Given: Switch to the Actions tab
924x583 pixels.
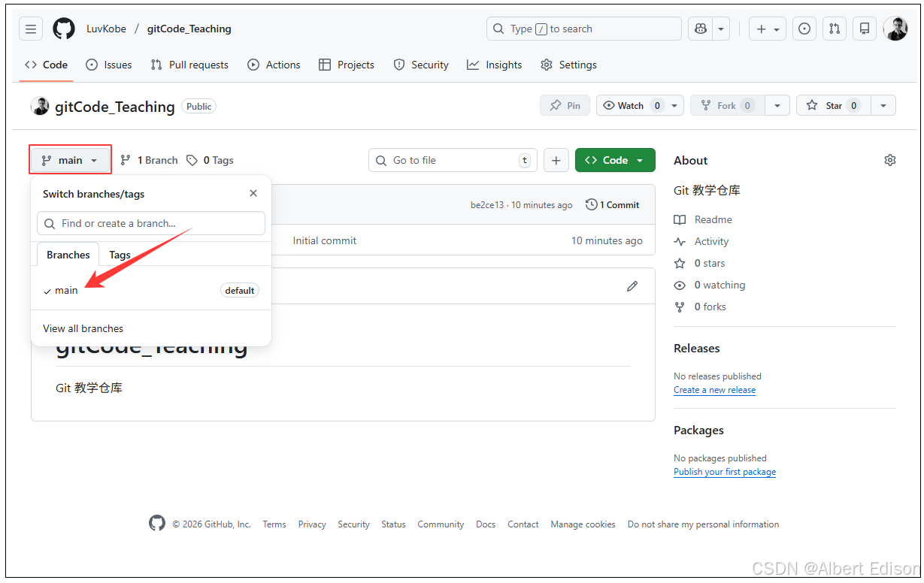Looking at the screenshot, I should point(274,65).
